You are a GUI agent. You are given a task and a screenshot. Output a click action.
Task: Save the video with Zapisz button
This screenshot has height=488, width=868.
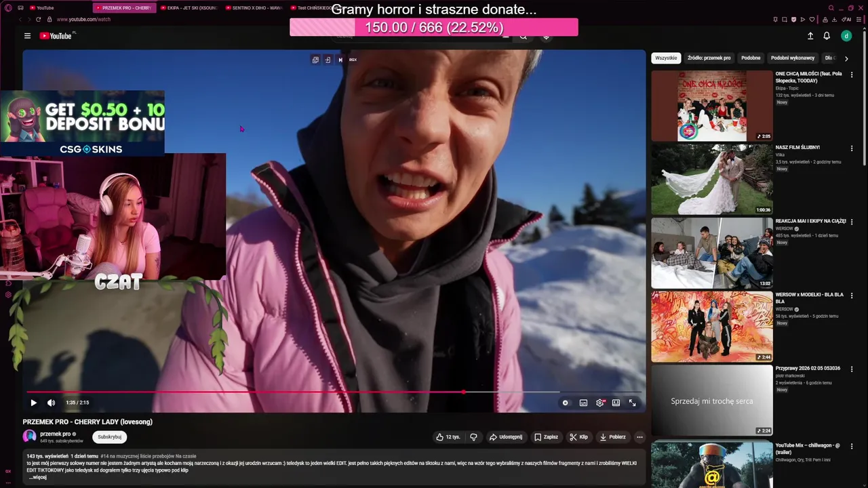(546, 437)
